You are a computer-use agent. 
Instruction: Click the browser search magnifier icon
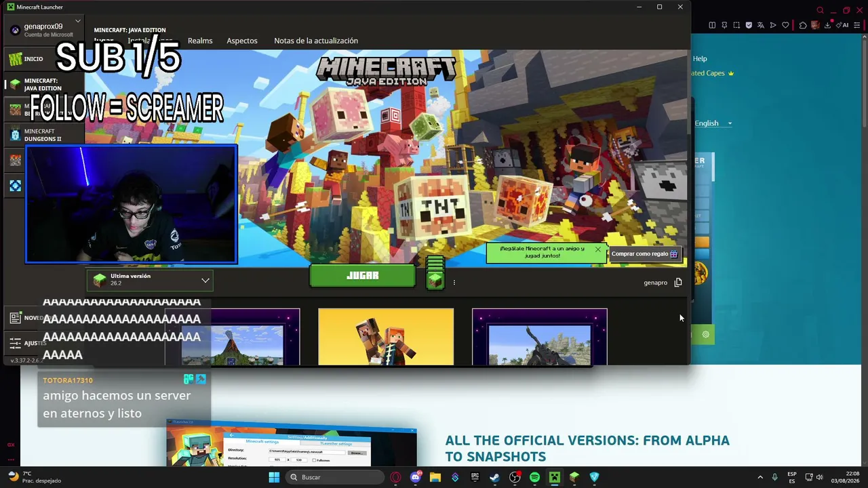point(820,10)
